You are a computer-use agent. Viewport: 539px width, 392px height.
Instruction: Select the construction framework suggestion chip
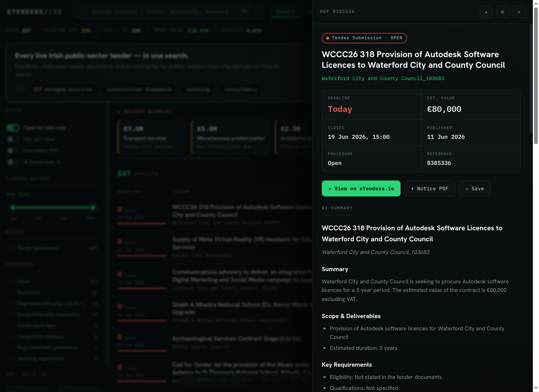coord(139,90)
